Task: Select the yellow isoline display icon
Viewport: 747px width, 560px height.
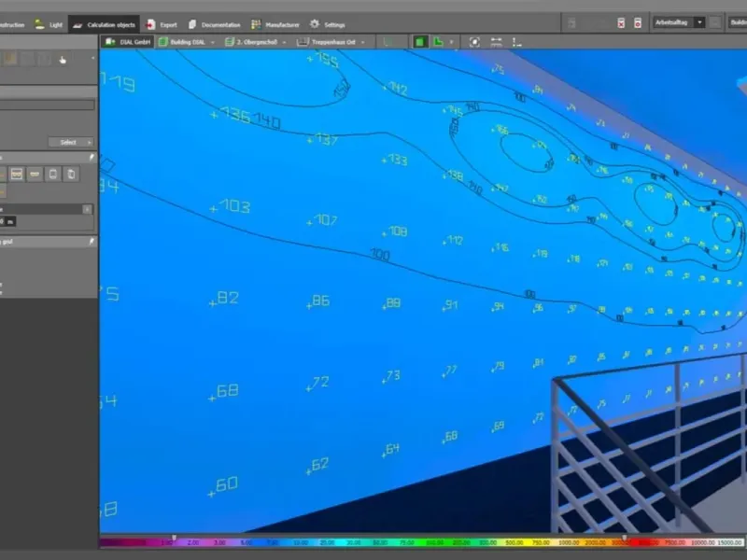Action: click(x=35, y=175)
